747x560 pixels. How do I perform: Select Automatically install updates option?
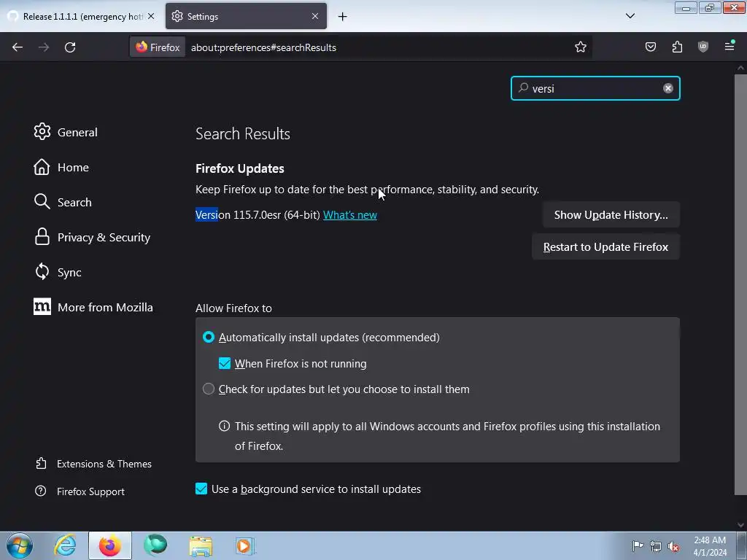click(x=208, y=337)
